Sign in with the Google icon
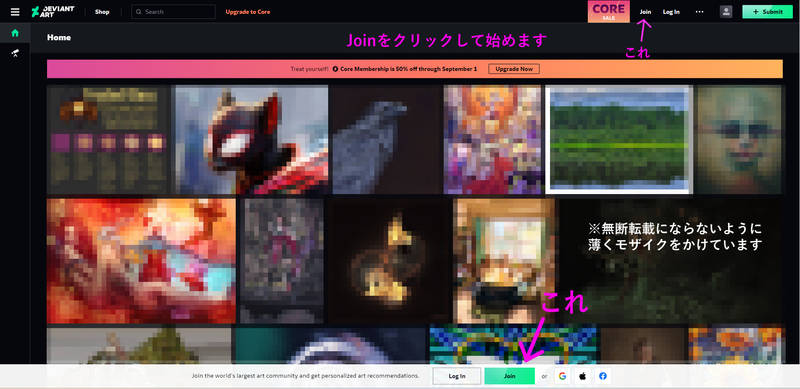Screen dimensions: 800x389 [x=562, y=376]
